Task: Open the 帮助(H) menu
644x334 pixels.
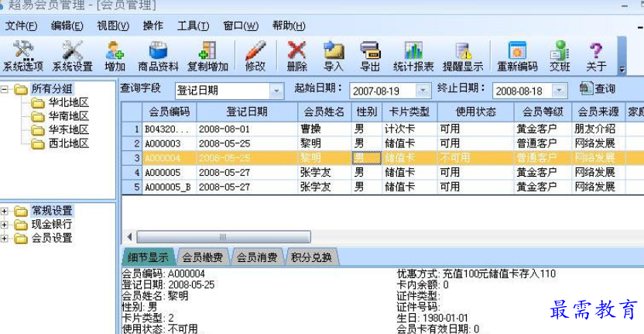Action: [x=289, y=26]
